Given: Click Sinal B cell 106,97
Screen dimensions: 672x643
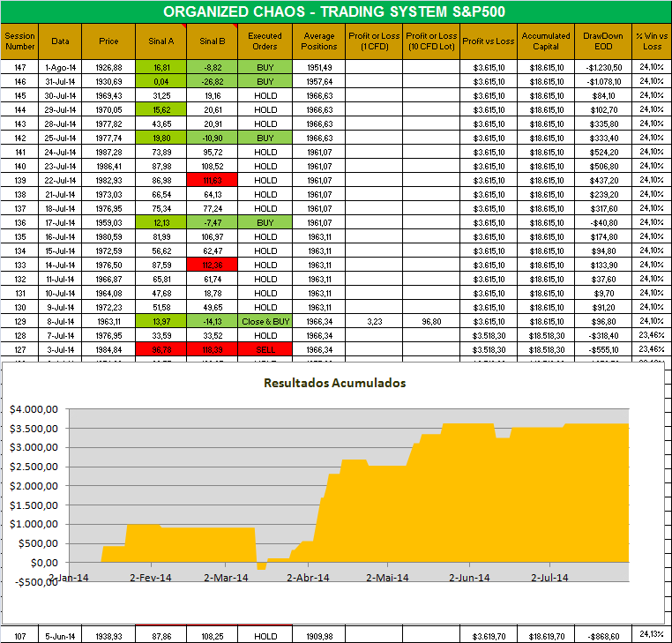Looking at the screenshot, I should tap(213, 237).
